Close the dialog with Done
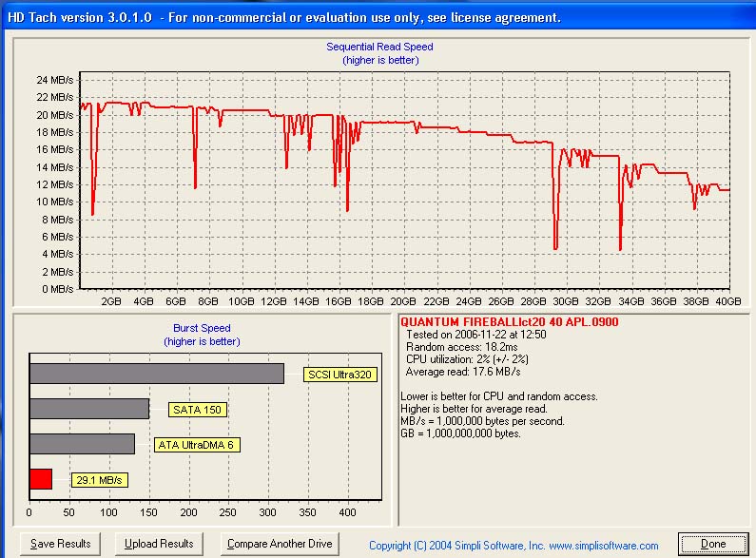The image size is (756, 558). [x=713, y=545]
